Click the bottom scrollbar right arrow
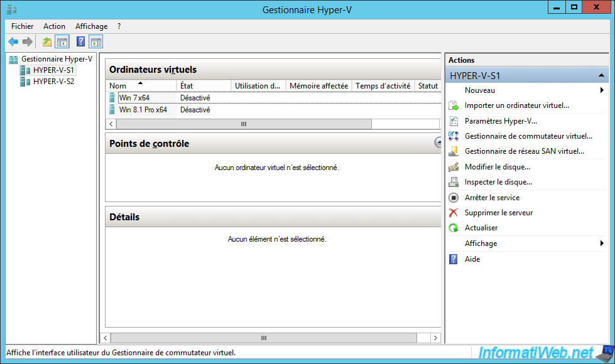The width and height of the screenshot is (615, 364). [435, 338]
